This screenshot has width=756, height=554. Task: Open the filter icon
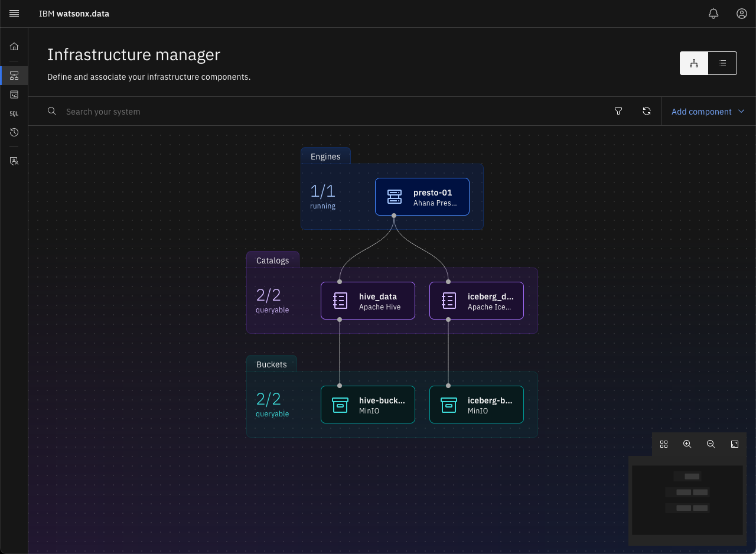[x=618, y=111]
